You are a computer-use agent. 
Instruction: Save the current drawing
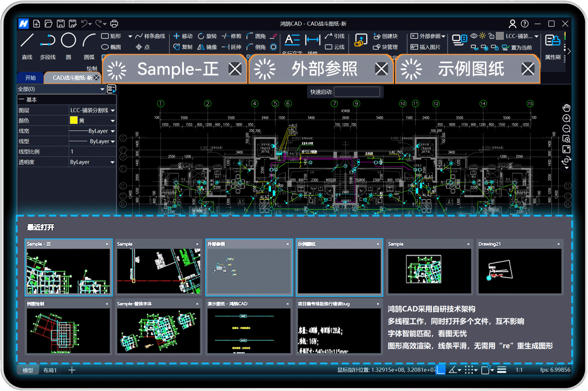click(61, 24)
